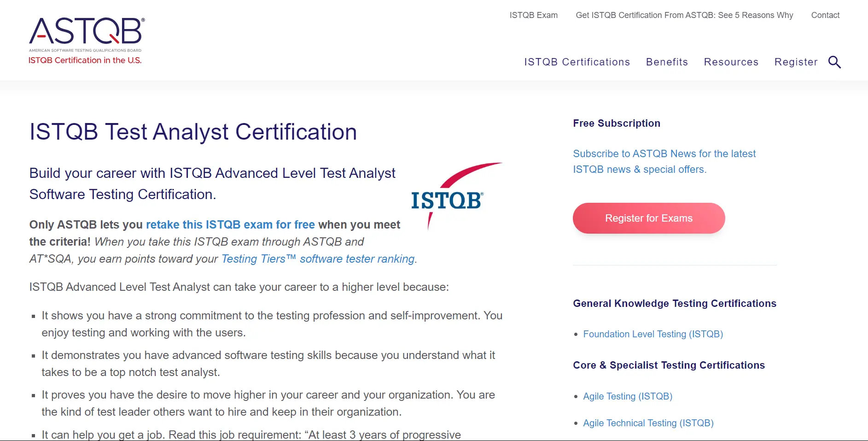
Task: Follow Subscribe to ASTQB News link
Action: point(664,161)
